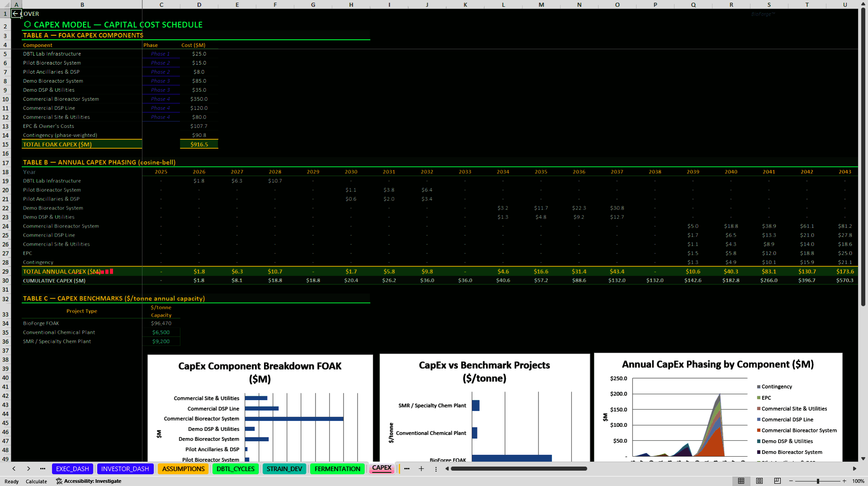
Task: Open the FERMENTATION sheet tab
Action: click(337, 469)
